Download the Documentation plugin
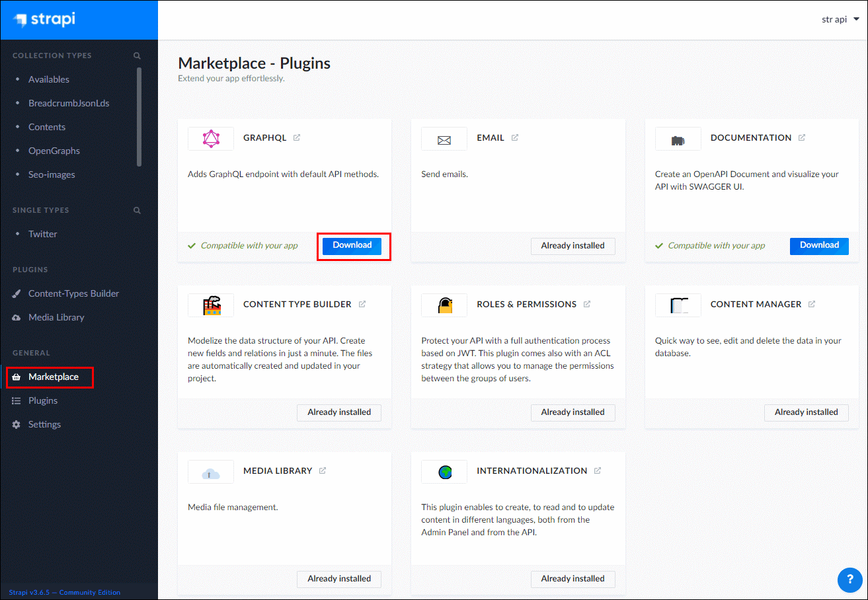Screen dimensions: 868x600 [x=820, y=245]
